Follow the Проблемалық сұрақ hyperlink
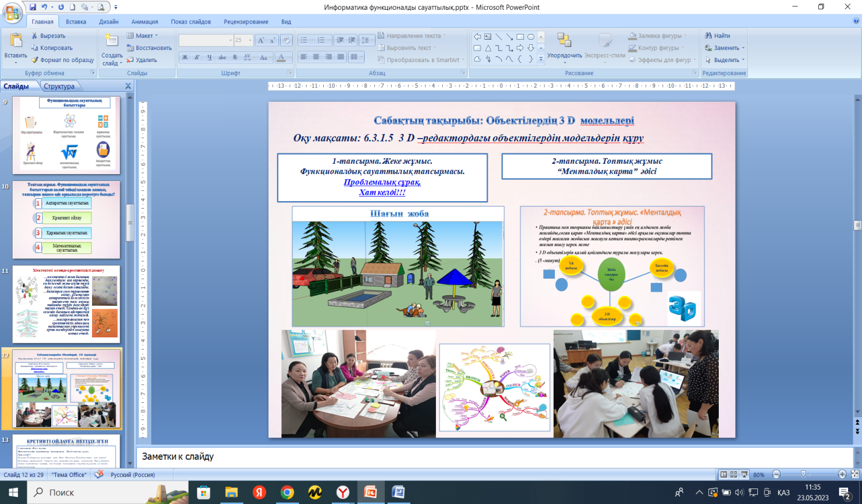The width and height of the screenshot is (862, 504). 382,182
